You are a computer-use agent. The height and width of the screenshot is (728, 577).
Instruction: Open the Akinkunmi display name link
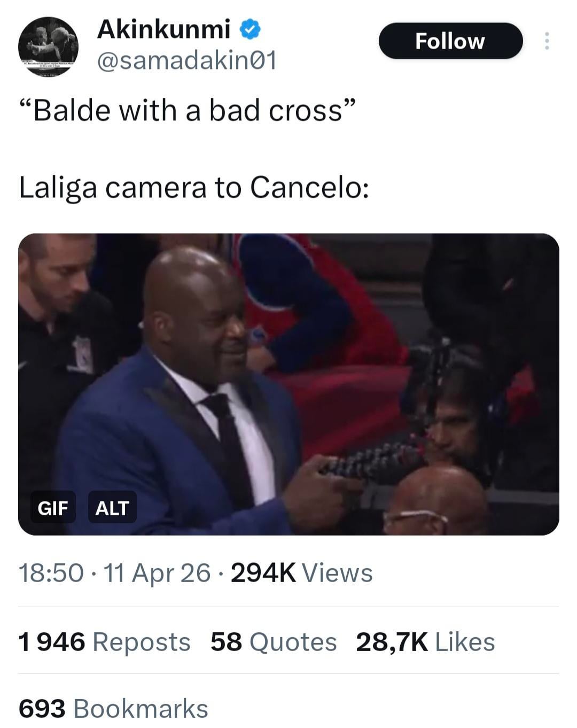point(163,29)
